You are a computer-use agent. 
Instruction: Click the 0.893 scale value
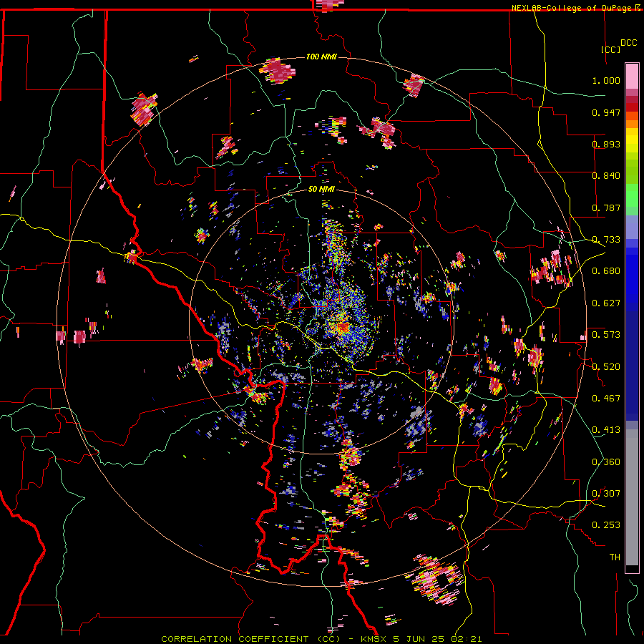[606, 144]
